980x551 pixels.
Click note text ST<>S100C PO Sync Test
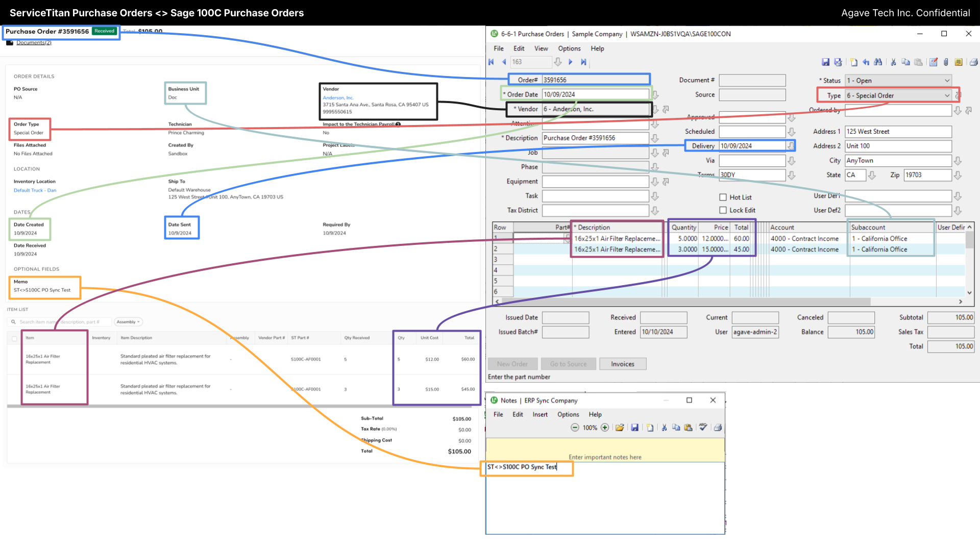(522, 467)
